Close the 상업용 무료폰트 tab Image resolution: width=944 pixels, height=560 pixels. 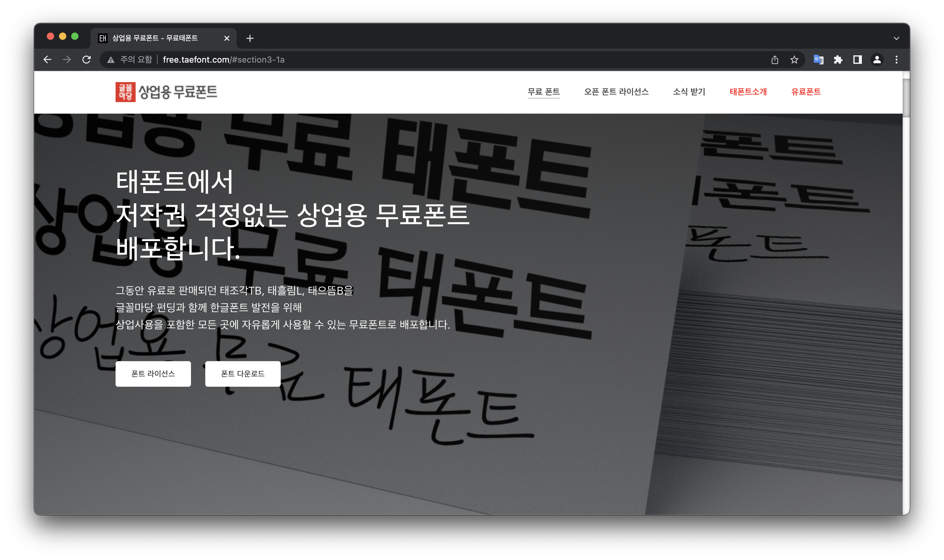227,39
